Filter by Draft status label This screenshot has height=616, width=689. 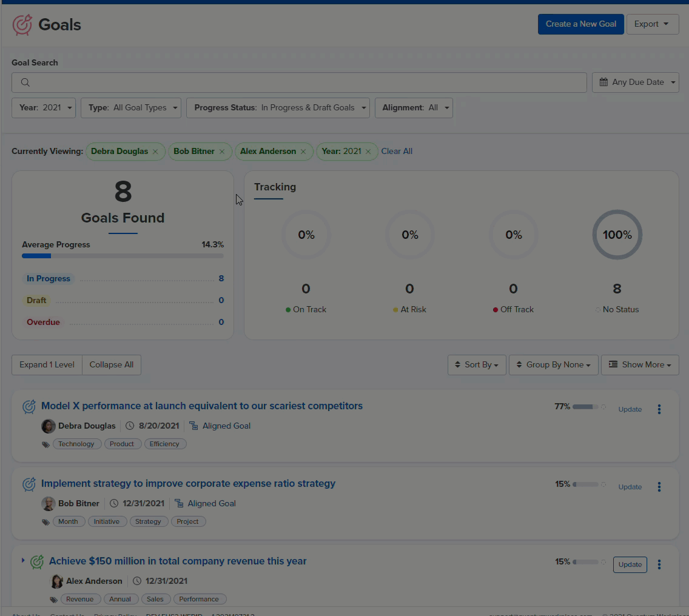tap(36, 301)
